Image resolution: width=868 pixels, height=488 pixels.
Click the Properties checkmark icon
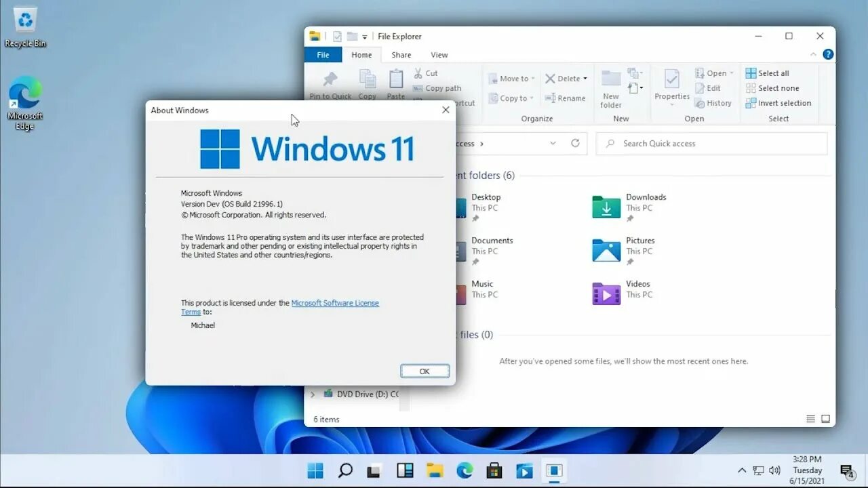click(x=672, y=79)
